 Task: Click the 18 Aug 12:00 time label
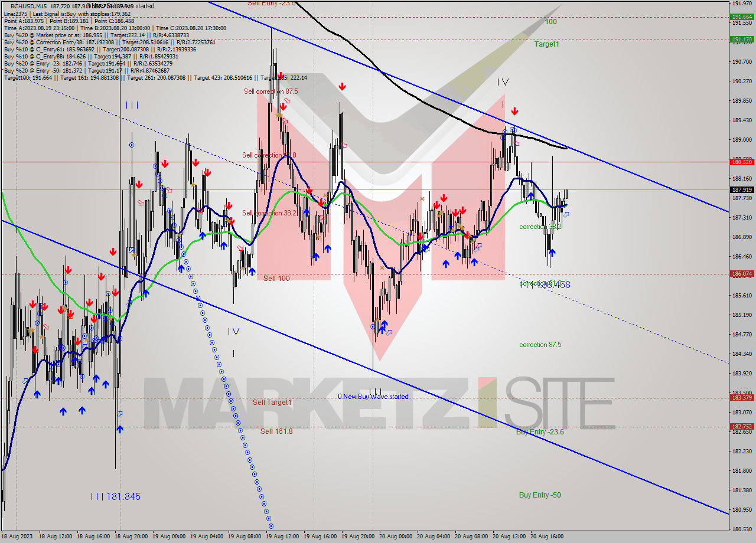[x=54, y=537]
